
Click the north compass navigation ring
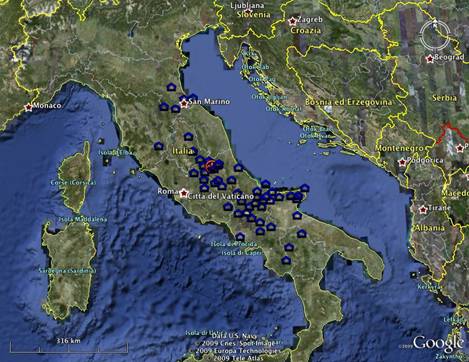coord(435,35)
